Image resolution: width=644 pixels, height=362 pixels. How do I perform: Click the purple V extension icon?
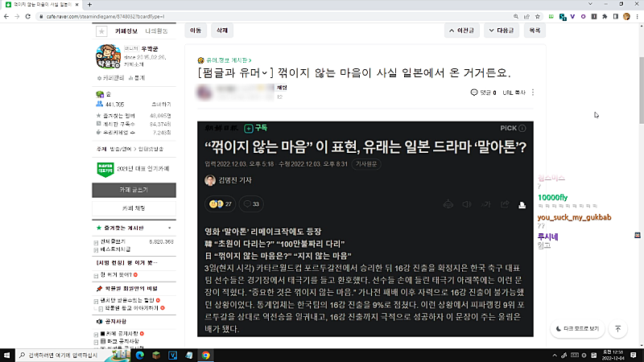(x=572, y=16)
